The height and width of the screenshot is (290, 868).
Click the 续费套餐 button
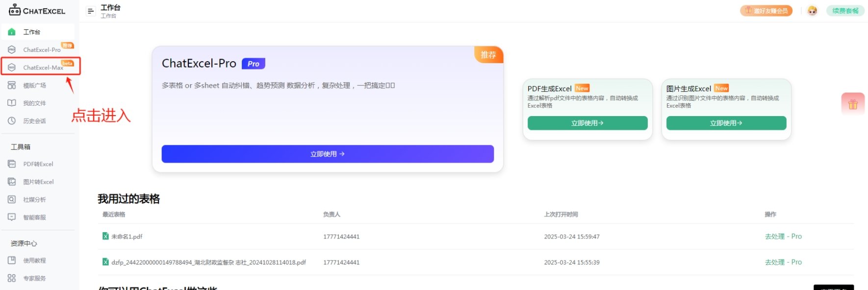[845, 11]
